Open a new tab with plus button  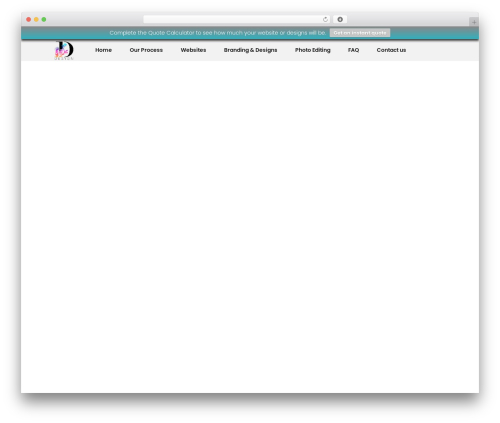coord(474,22)
